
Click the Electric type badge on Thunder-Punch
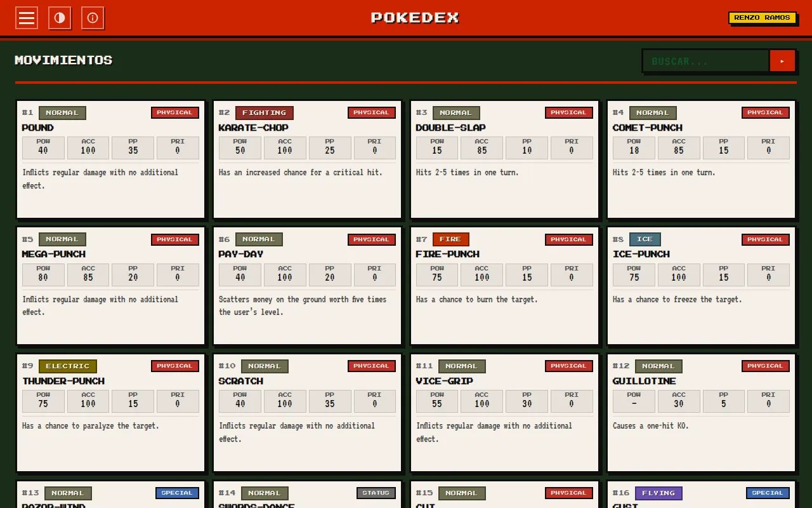68,366
